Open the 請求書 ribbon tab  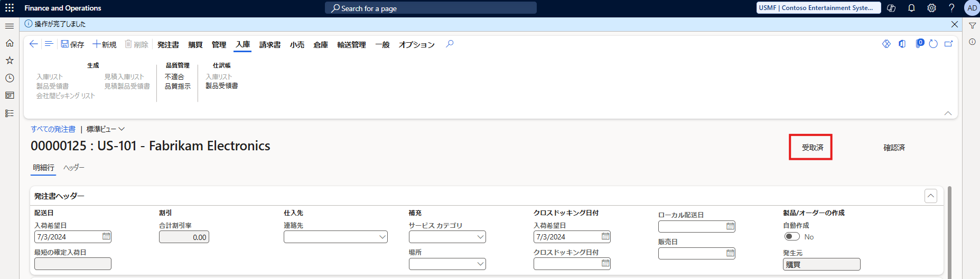(x=270, y=45)
